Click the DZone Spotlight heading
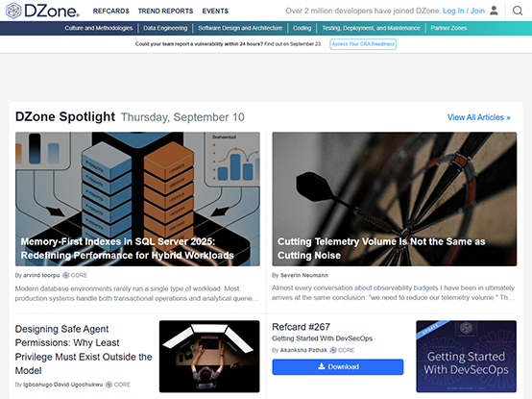Image resolution: width=532 pixels, height=399 pixels. 65,116
